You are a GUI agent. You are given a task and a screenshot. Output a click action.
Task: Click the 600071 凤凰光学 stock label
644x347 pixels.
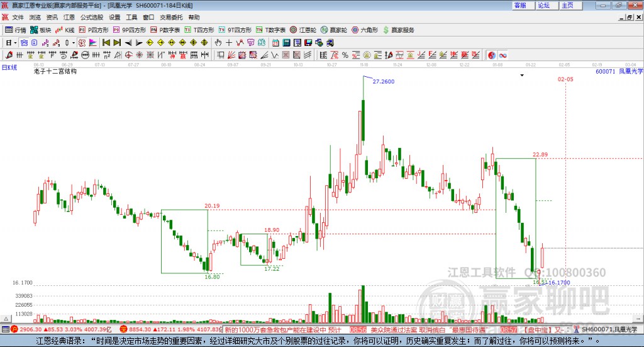click(x=619, y=71)
